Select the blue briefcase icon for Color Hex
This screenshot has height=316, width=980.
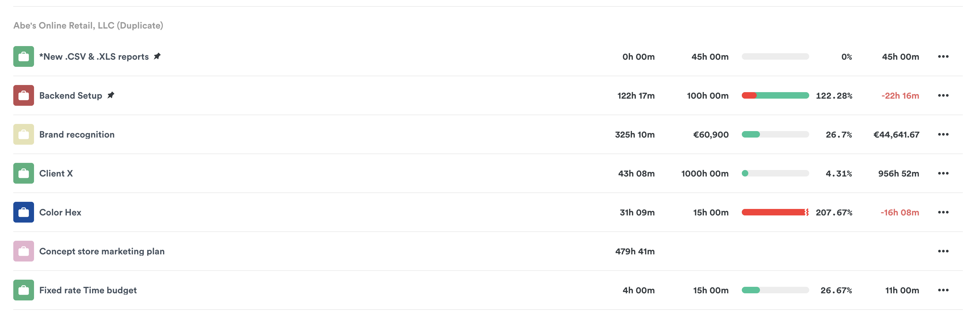point(24,212)
